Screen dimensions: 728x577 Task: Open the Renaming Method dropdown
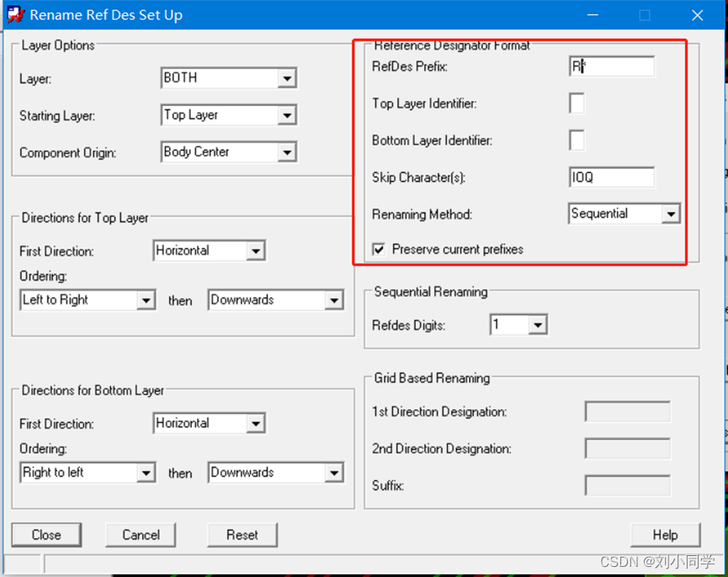pyautogui.click(x=670, y=214)
